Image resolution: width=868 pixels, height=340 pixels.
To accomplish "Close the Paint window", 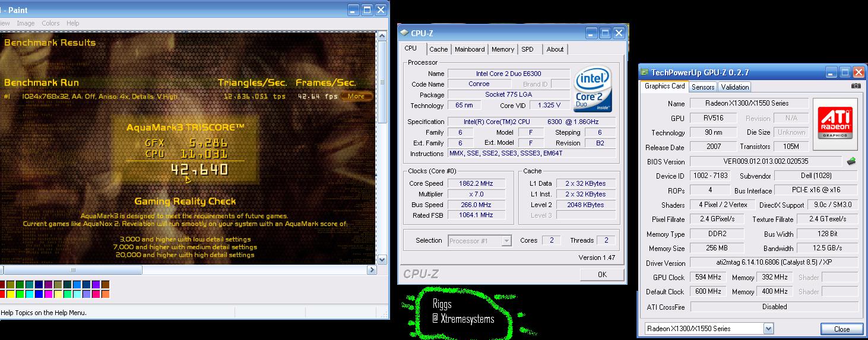I will tap(381, 9).
